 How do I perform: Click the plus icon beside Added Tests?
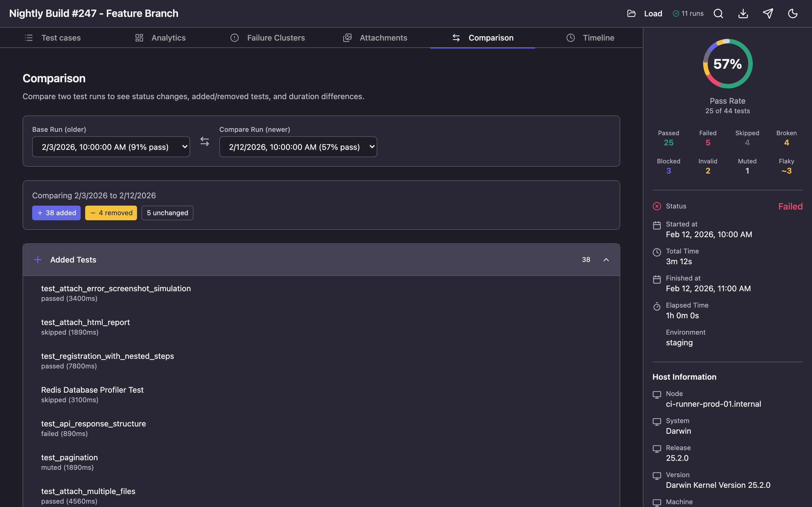coord(37,259)
